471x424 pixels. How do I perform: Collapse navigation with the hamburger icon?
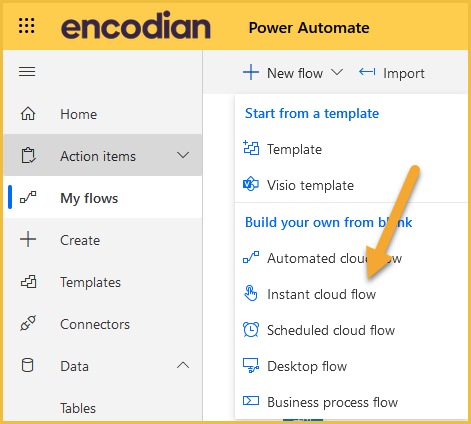tap(27, 72)
